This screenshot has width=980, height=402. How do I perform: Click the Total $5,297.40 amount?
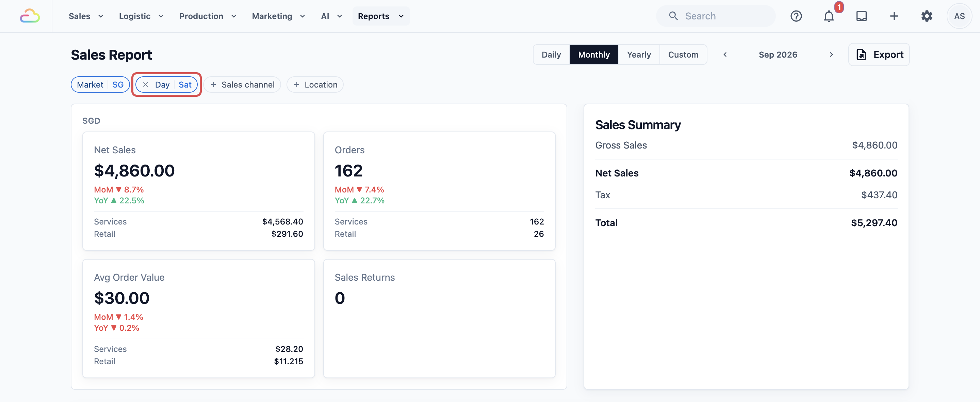point(874,222)
